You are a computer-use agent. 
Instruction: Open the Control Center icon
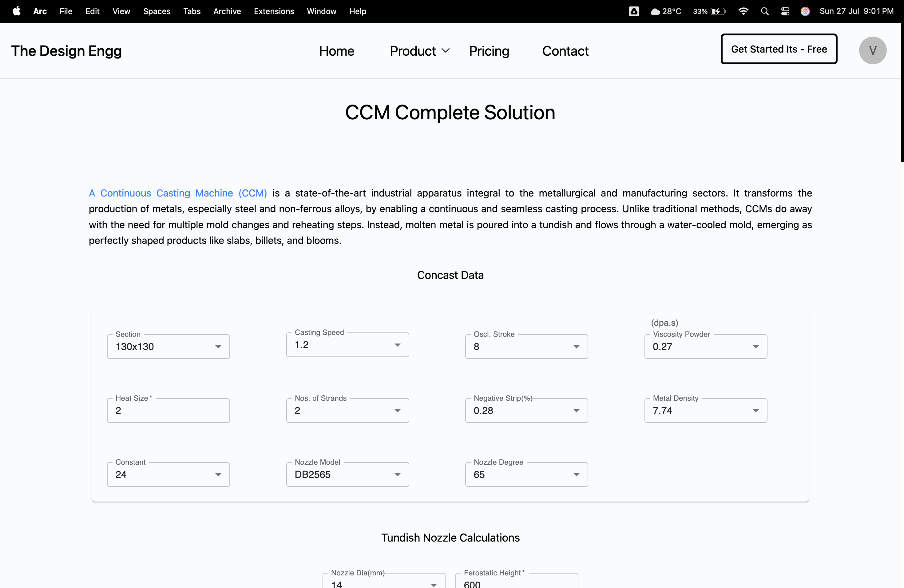[x=785, y=11]
